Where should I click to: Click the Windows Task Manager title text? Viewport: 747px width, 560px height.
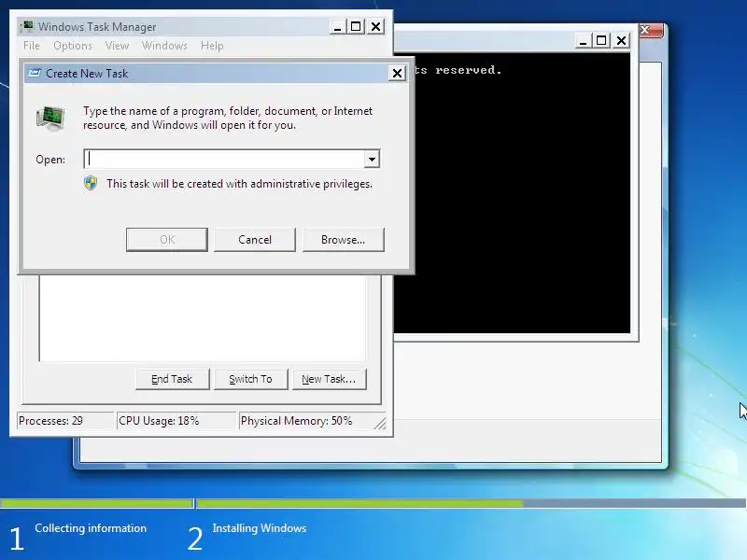[x=97, y=27]
